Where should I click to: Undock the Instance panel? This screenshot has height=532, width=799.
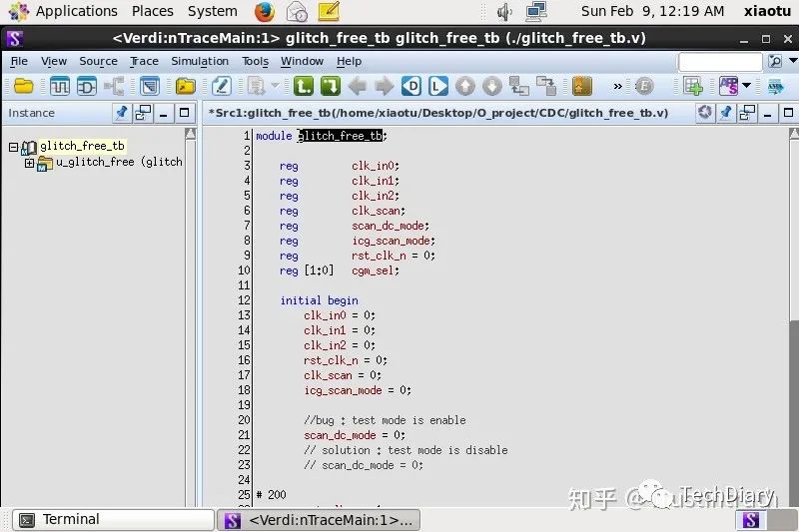[x=143, y=113]
